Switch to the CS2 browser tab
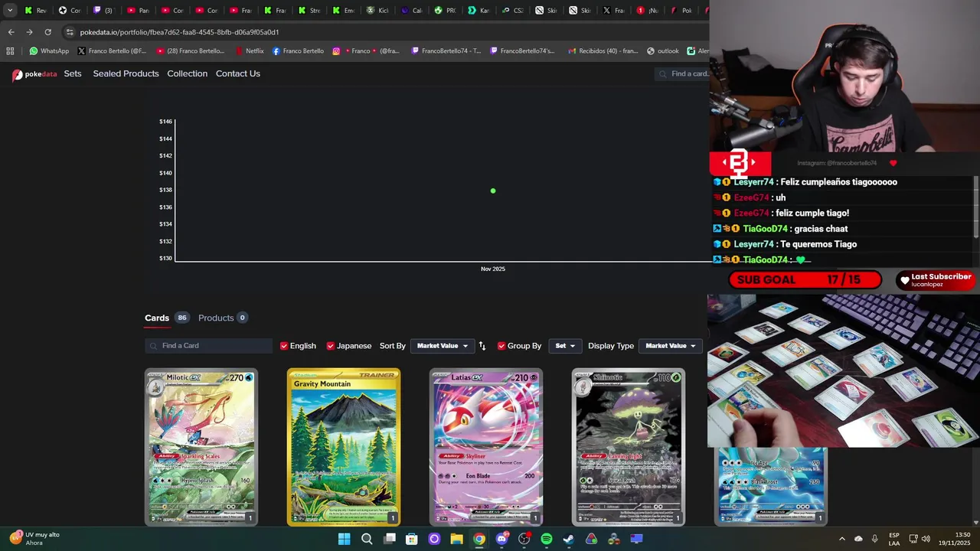The height and width of the screenshot is (551, 980). click(x=513, y=11)
